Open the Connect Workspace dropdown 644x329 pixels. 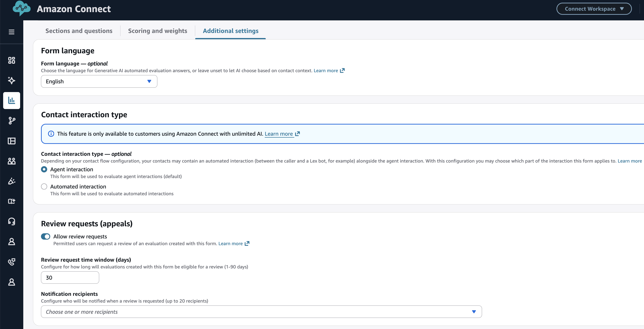[x=594, y=9]
